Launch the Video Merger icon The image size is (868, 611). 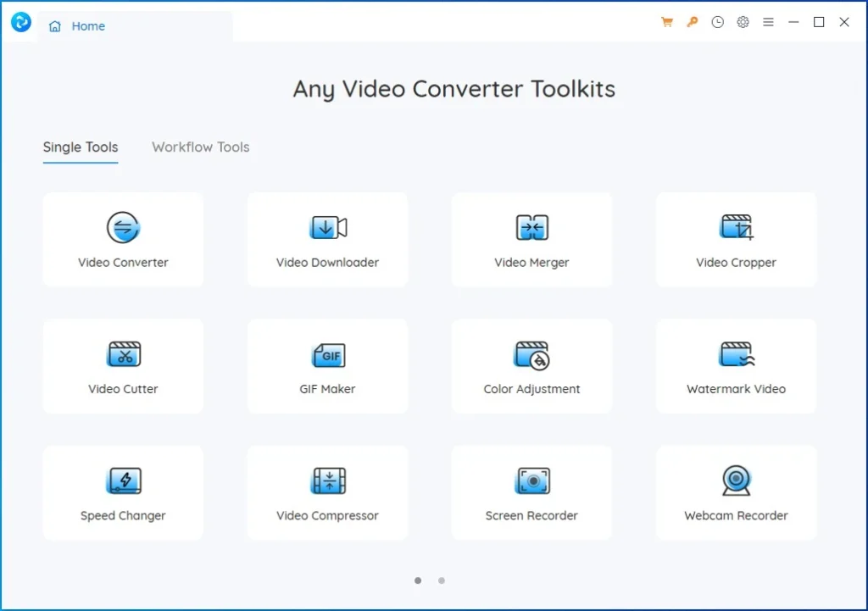tap(532, 227)
